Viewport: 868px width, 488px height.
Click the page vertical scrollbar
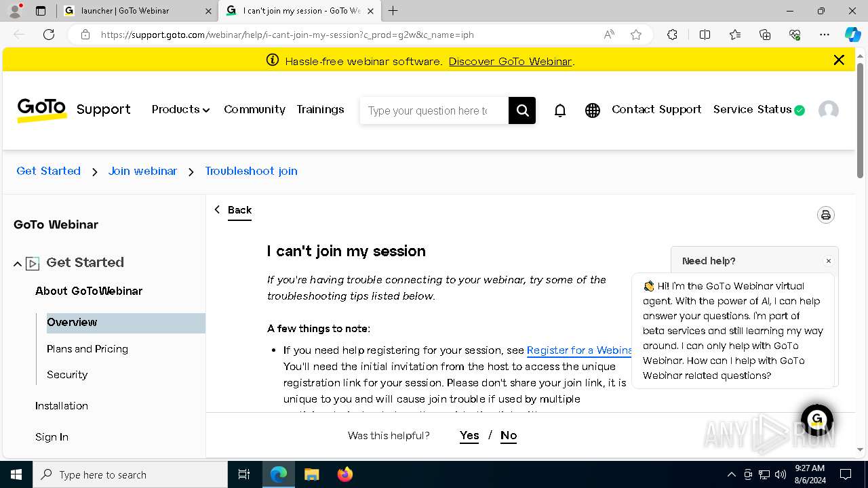click(860, 120)
